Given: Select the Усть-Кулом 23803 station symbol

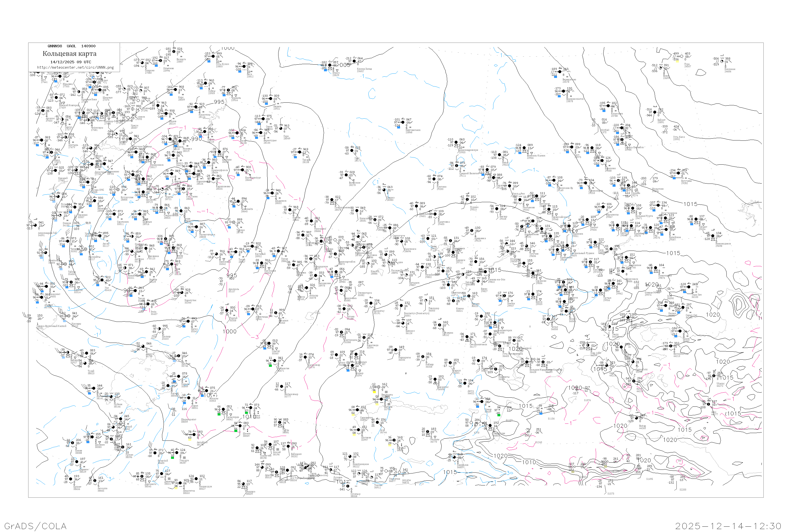Looking at the screenshot, I should pos(213,57).
